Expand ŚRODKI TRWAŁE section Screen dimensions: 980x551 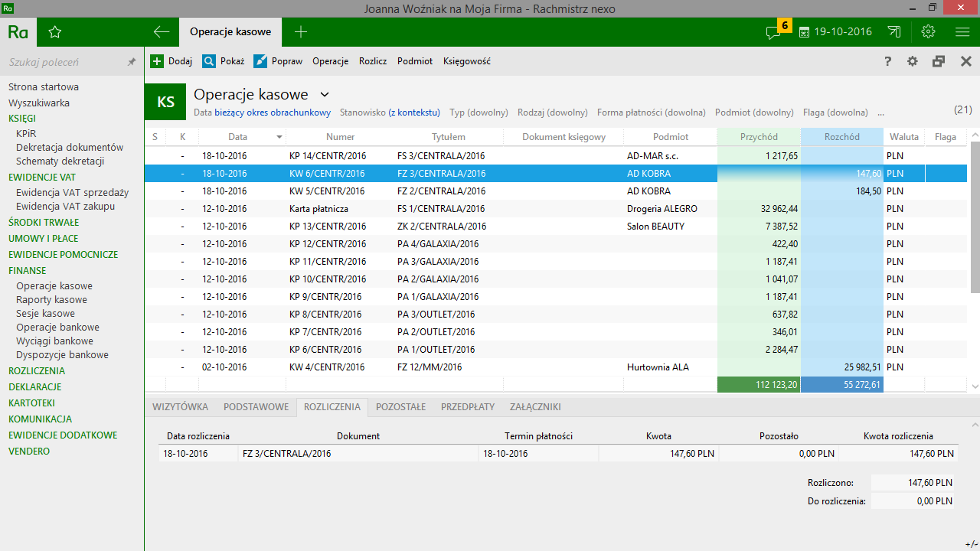(44, 222)
